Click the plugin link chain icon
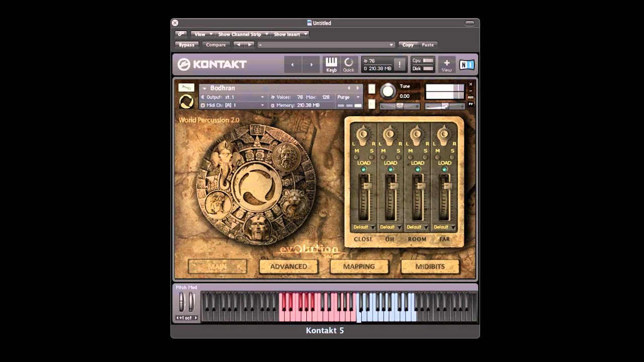644x362 pixels. click(x=181, y=34)
